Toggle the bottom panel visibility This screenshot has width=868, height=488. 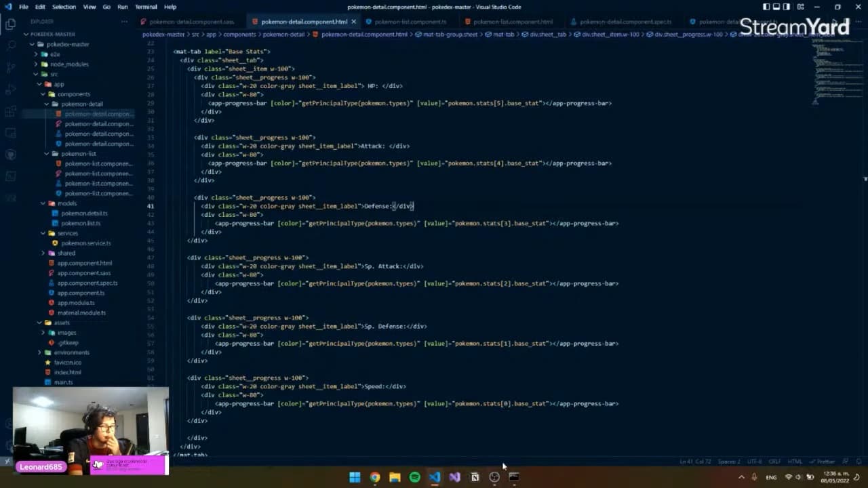pos(776,7)
